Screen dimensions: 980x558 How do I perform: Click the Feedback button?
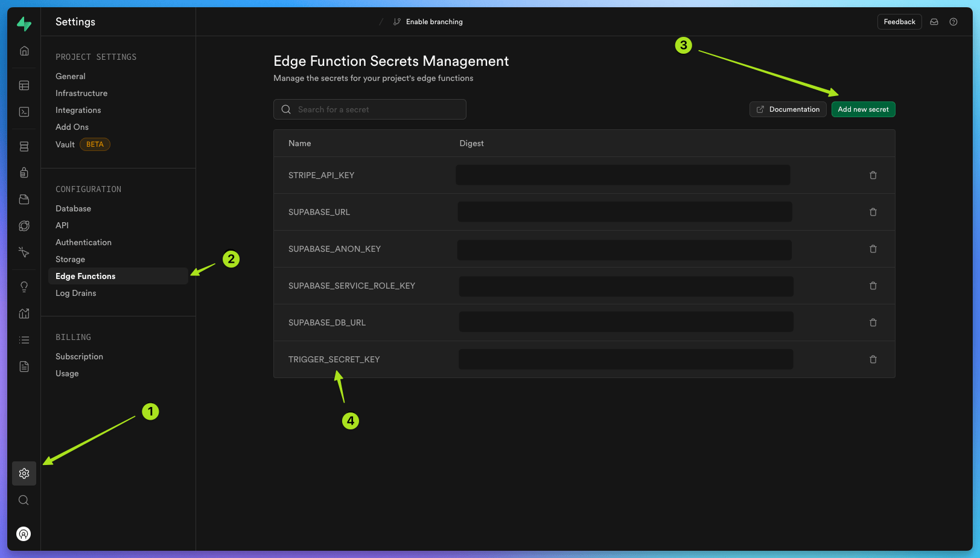pyautogui.click(x=899, y=22)
